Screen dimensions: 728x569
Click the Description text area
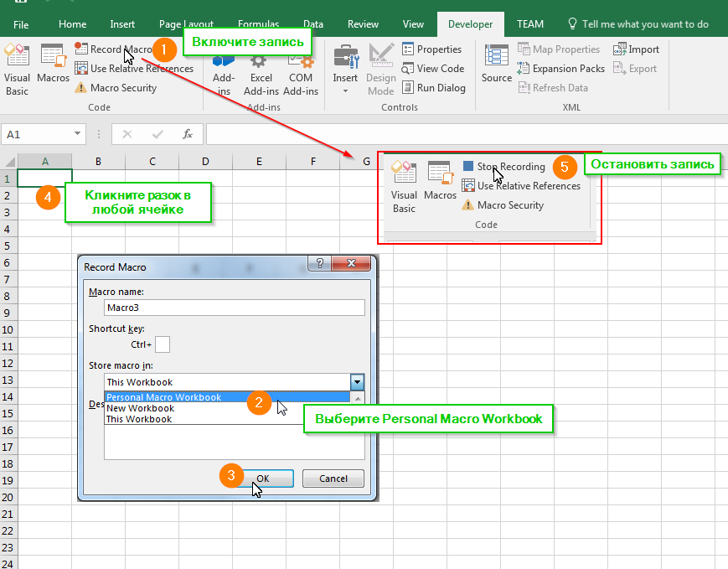pyautogui.click(x=235, y=442)
